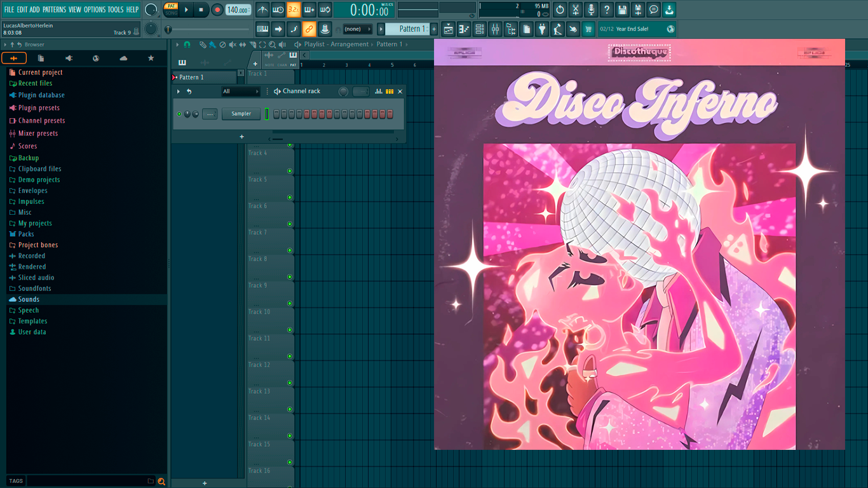Click the record button
The width and height of the screenshot is (868, 488).
(x=217, y=10)
